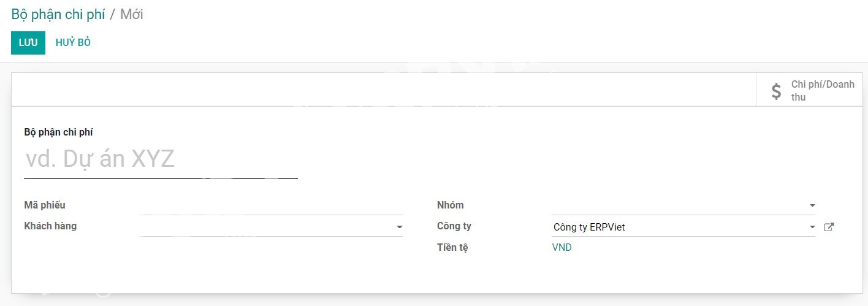The height and width of the screenshot is (306, 868).
Task: Go back via Bộ phận chi phí breadcrumb
Action: (x=58, y=14)
